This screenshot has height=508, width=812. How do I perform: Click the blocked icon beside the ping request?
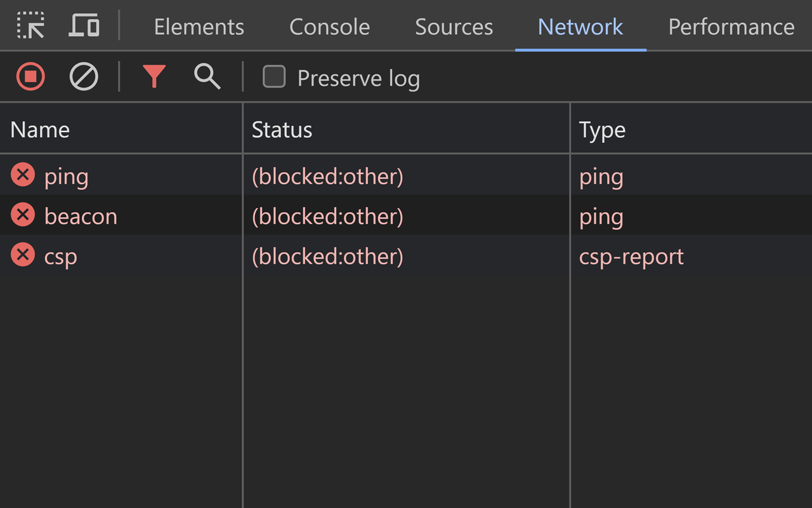pyautogui.click(x=22, y=175)
